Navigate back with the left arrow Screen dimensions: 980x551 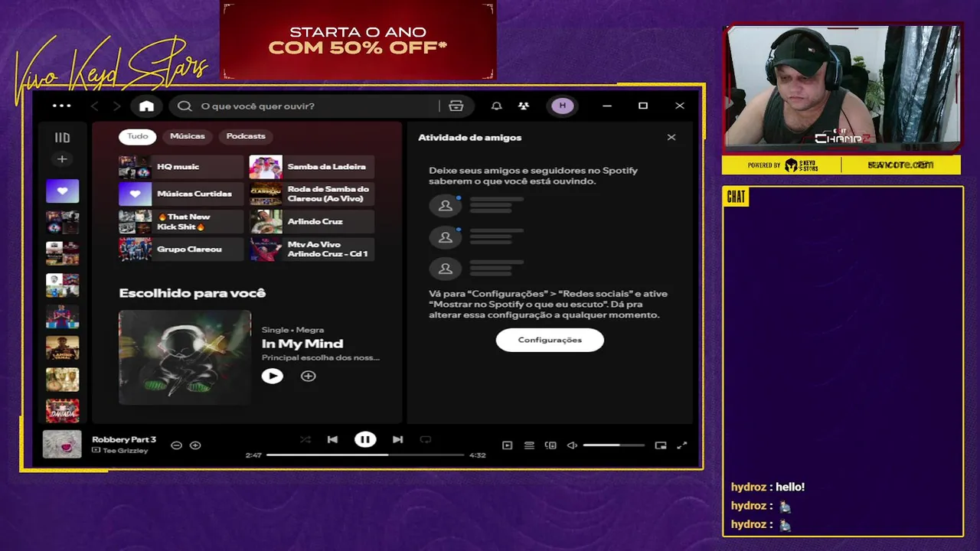pyautogui.click(x=94, y=106)
